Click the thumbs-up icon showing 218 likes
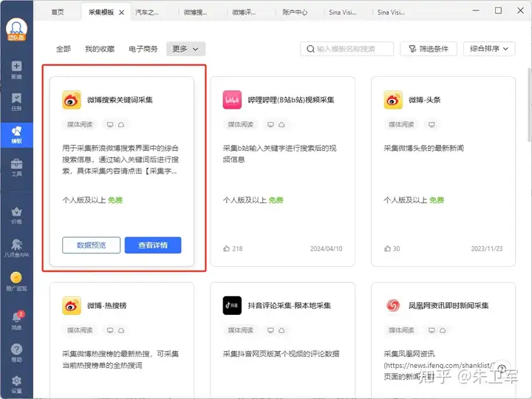 226,248
